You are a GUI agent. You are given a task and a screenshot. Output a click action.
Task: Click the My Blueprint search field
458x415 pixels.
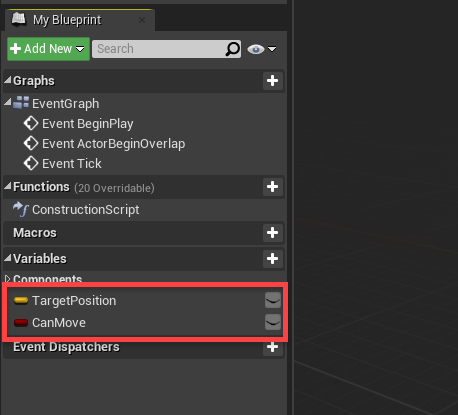[x=166, y=49]
